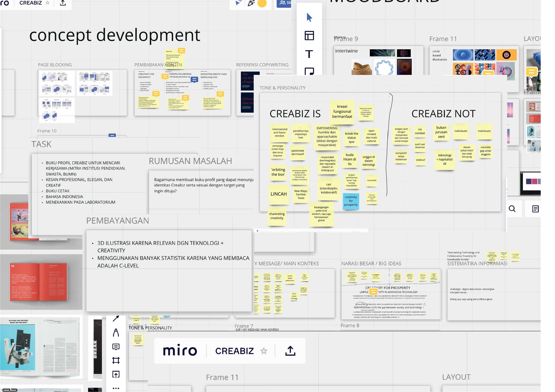
Task: Select the red open book photo
Action: (40, 282)
